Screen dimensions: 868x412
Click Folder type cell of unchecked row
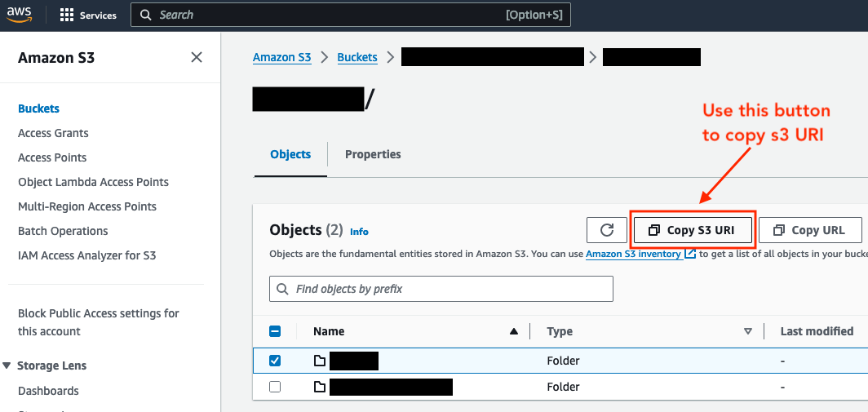(563, 387)
